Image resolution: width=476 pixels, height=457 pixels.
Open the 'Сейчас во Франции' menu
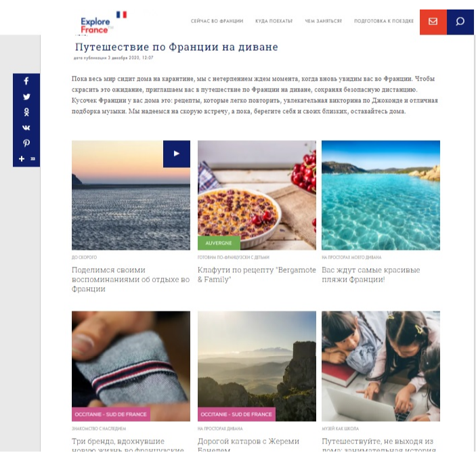coord(217,21)
